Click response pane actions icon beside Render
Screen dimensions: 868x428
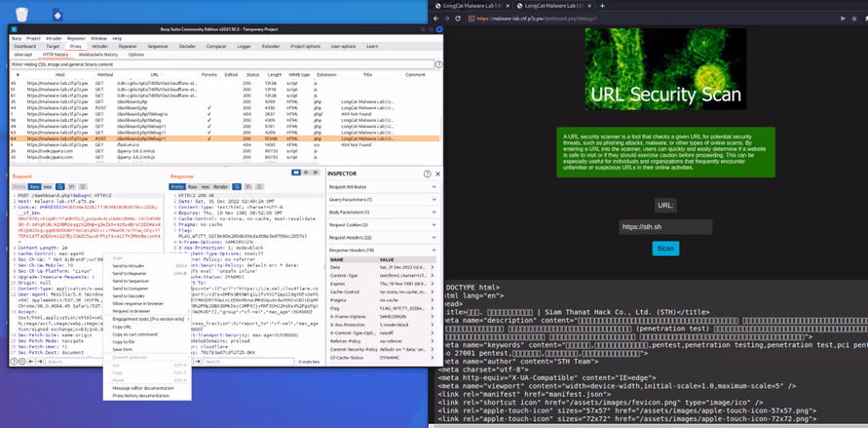237,186
